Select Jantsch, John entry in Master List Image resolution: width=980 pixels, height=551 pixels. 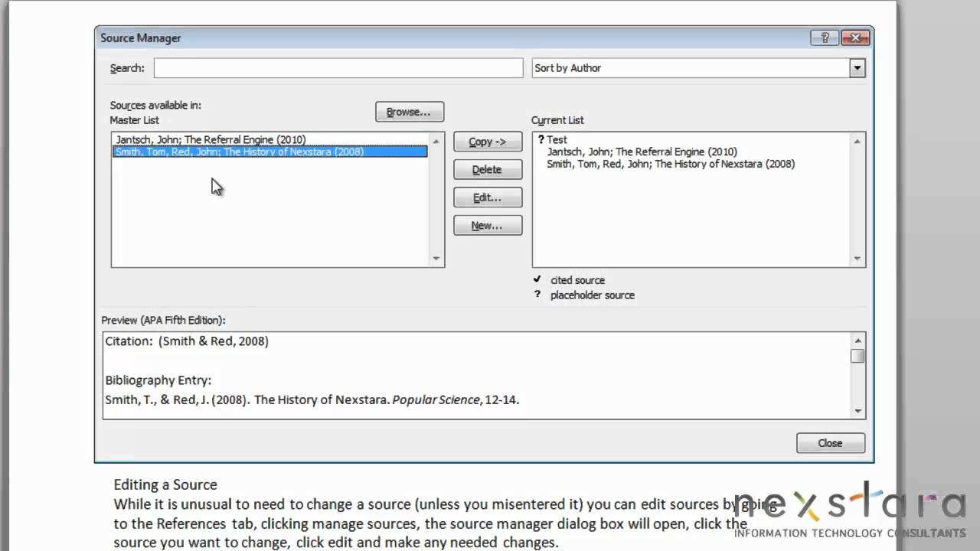(x=270, y=140)
